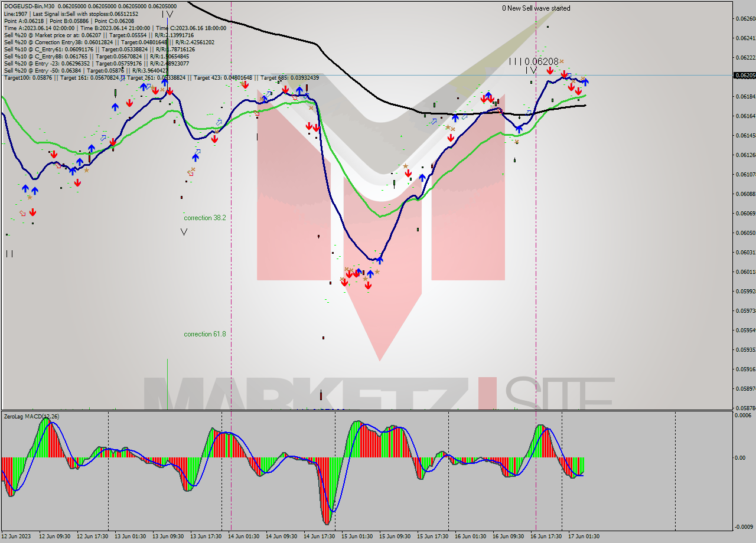Viewport: 756px width, 543px height.
Task: Click the '0 New Sell wave started' label
Action: 536,8
